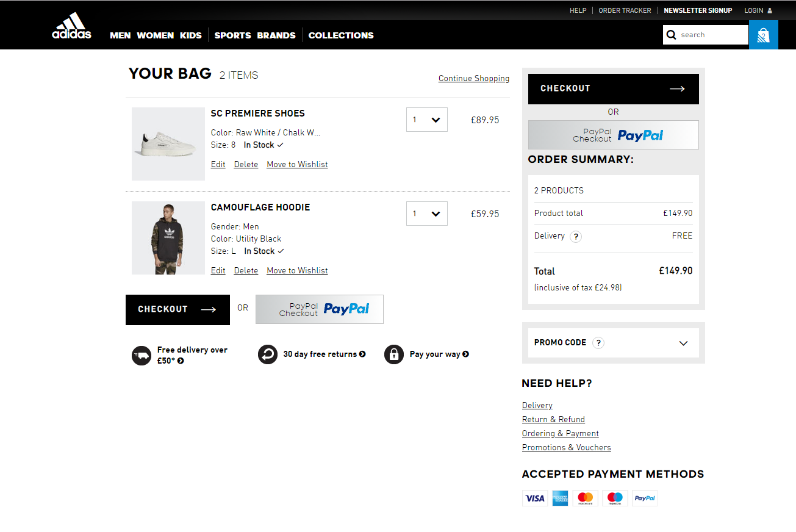
Task: Open SC Premiere Shoes product title
Action: (257, 113)
